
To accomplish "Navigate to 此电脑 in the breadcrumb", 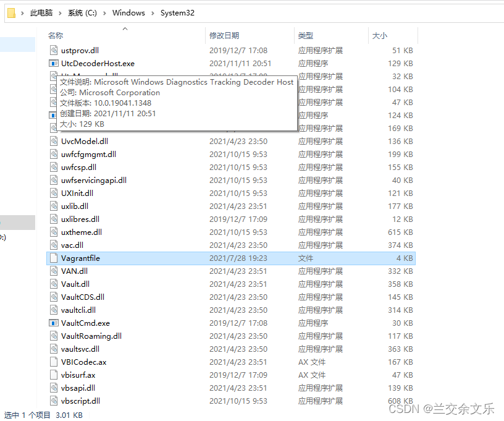I will pyautogui.click(x=41, y=13).
